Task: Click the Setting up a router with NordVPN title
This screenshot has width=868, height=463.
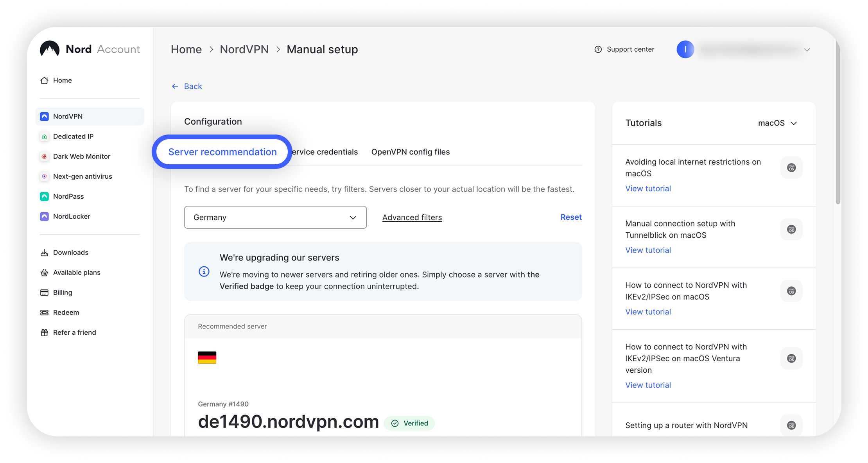Action: (686, 425)
